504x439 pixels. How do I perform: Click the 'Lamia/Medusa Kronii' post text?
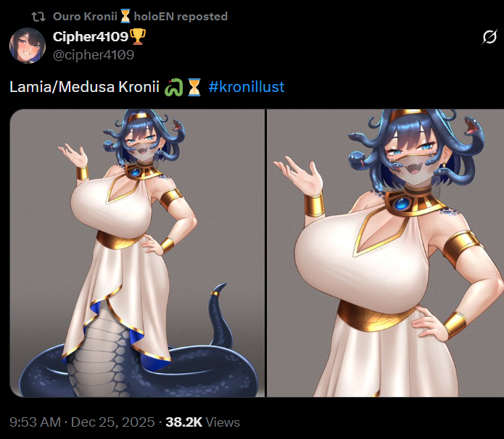tap(85, 87)
